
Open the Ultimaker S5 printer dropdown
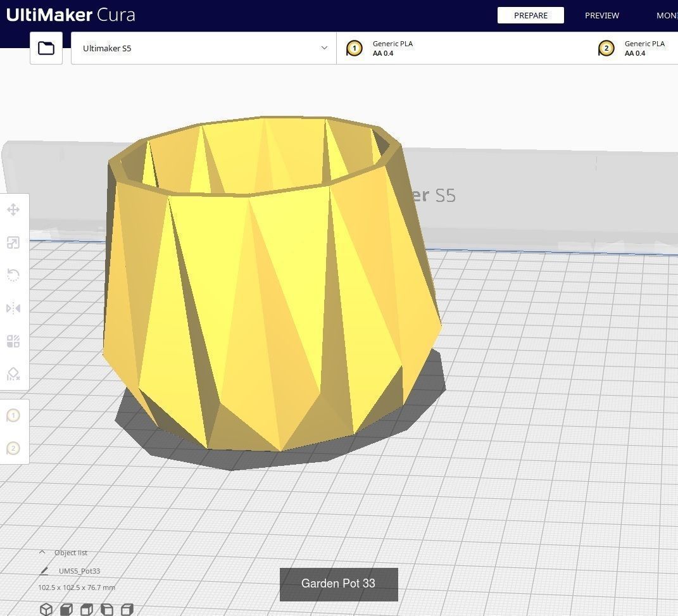[204, 48]
